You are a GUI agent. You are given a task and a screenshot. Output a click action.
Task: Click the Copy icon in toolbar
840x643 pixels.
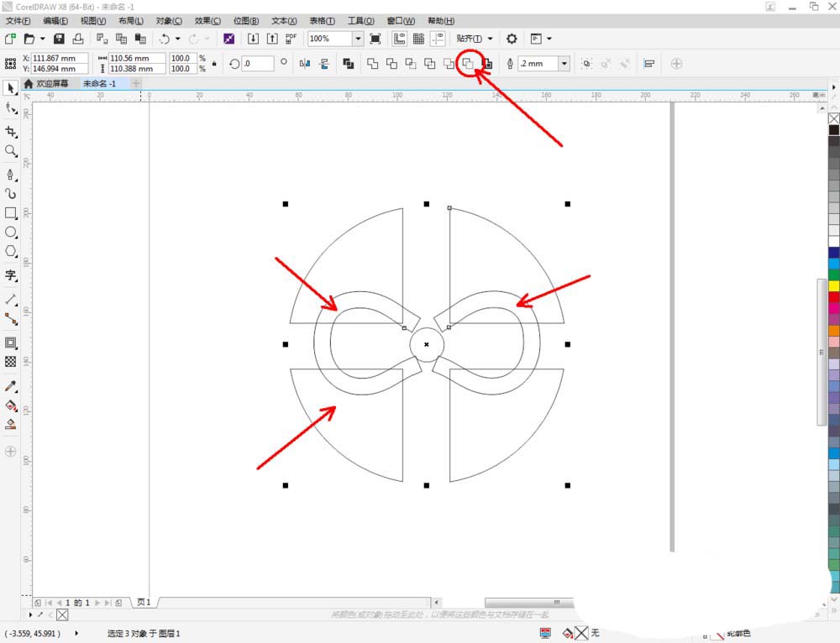[121, 39]
